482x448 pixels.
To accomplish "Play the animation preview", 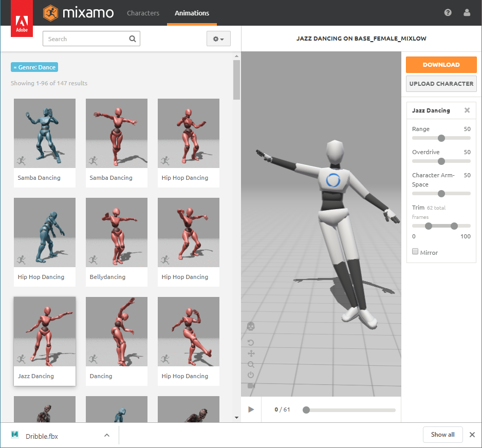I will (251, 409).
